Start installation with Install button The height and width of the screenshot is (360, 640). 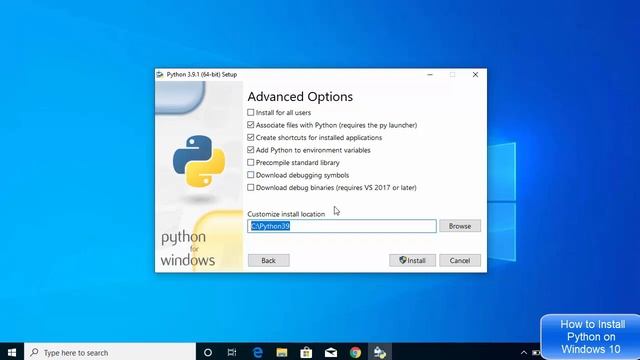412,260
